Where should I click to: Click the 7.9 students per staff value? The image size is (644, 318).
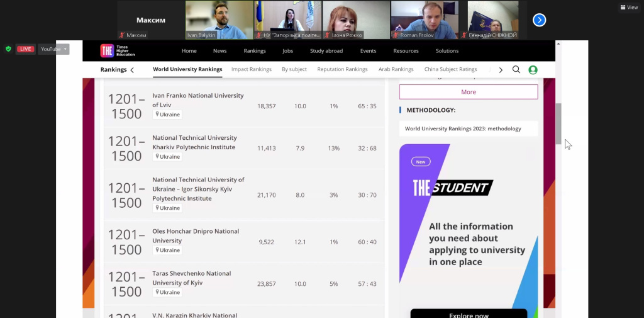point(300,148)
